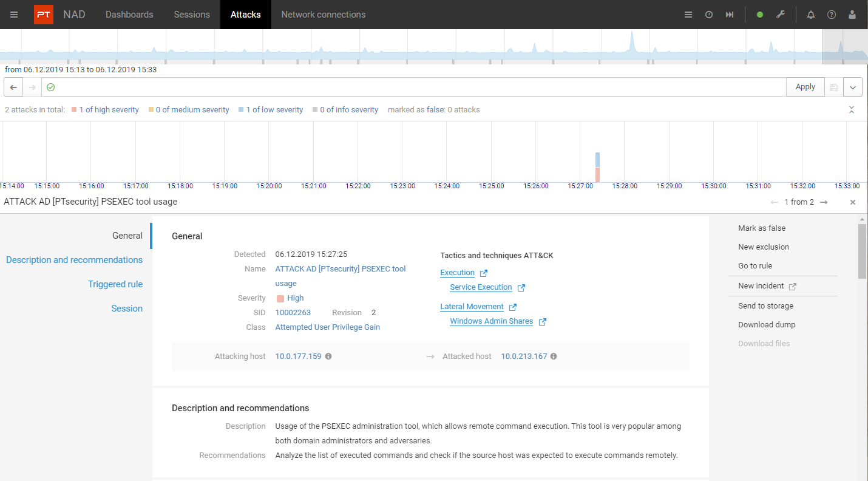Click Download dump
The width and height of the screenshot is (868, 481).
[x=767, y=325]
